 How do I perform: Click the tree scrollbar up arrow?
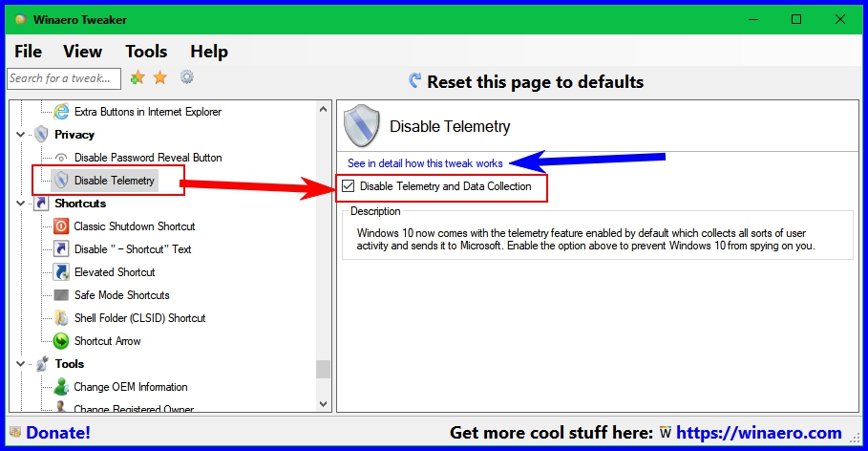[324, 109]
